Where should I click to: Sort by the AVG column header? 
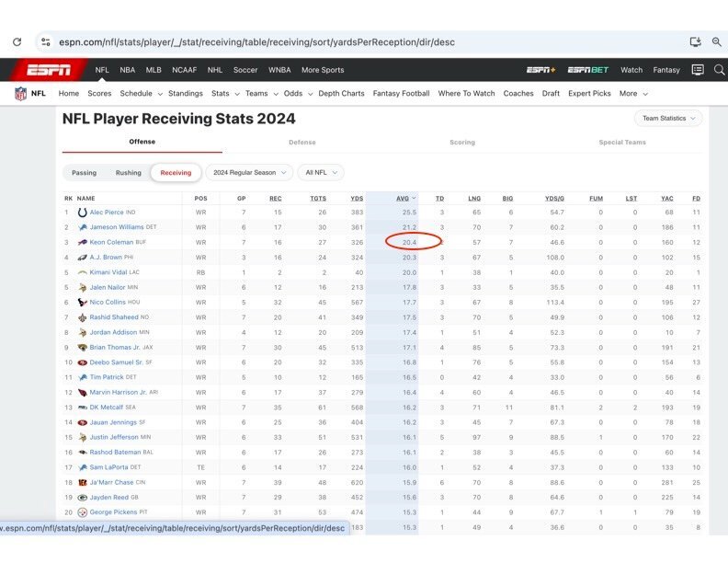click(405, 199)
